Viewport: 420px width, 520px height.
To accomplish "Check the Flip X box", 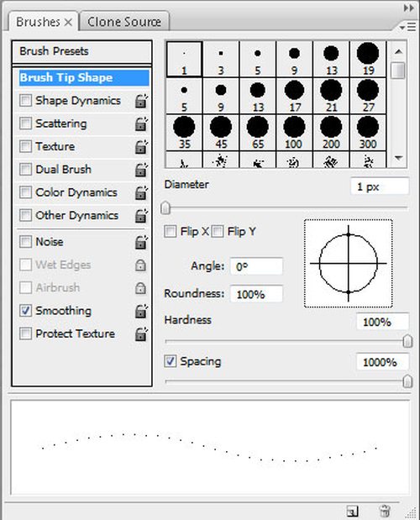I will (171, 231).
